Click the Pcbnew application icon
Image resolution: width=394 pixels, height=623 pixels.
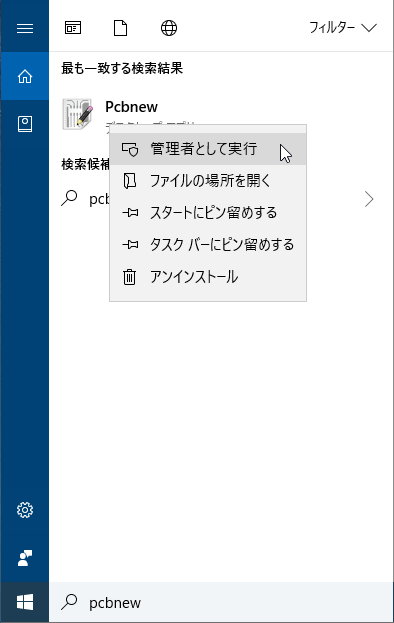77,114
